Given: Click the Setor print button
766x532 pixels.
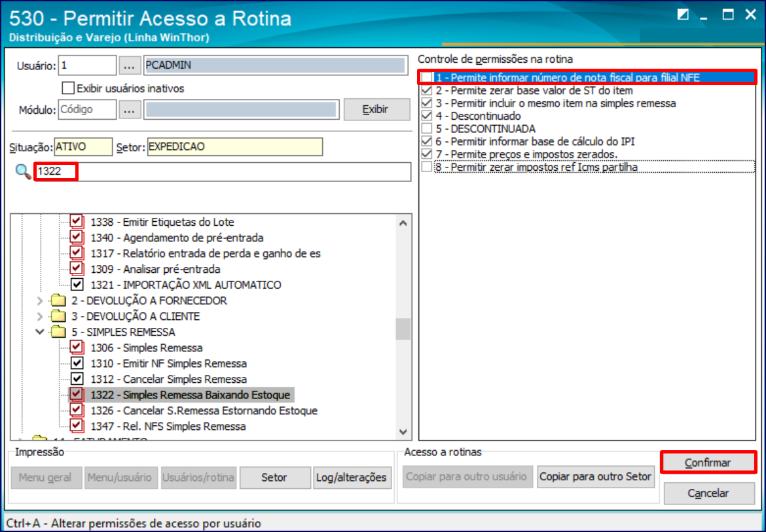Looking at the screenshot, I should (275, 477).
